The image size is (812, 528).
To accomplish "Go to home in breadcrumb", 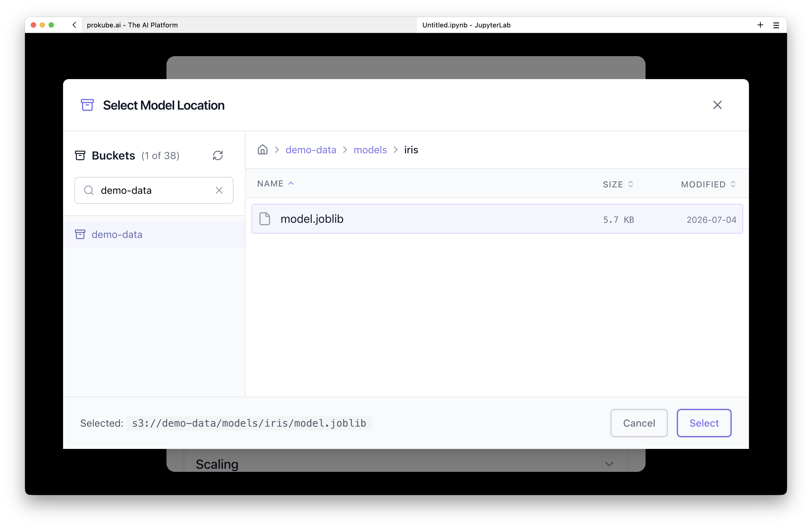I will 262,150.
